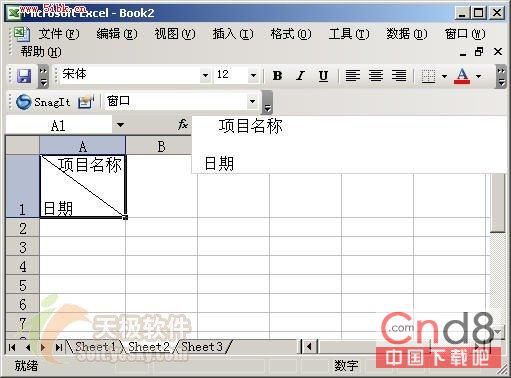This screenshot has width=511, height=378.
Task: Center align text
Action: [x=376, y=76]
